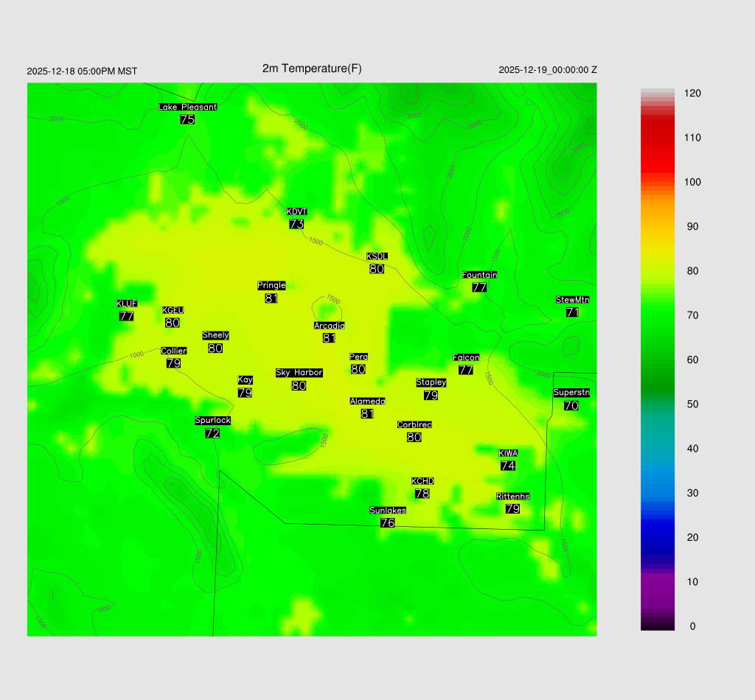Select the Sky Harbor station label
Viewport: 755px width, 700px height.
(299, 373)
